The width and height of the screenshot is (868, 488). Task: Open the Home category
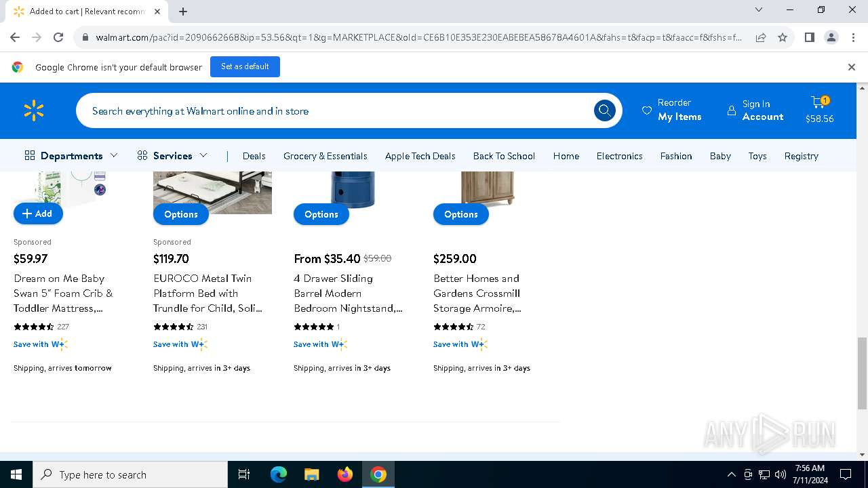pos(566,156)
